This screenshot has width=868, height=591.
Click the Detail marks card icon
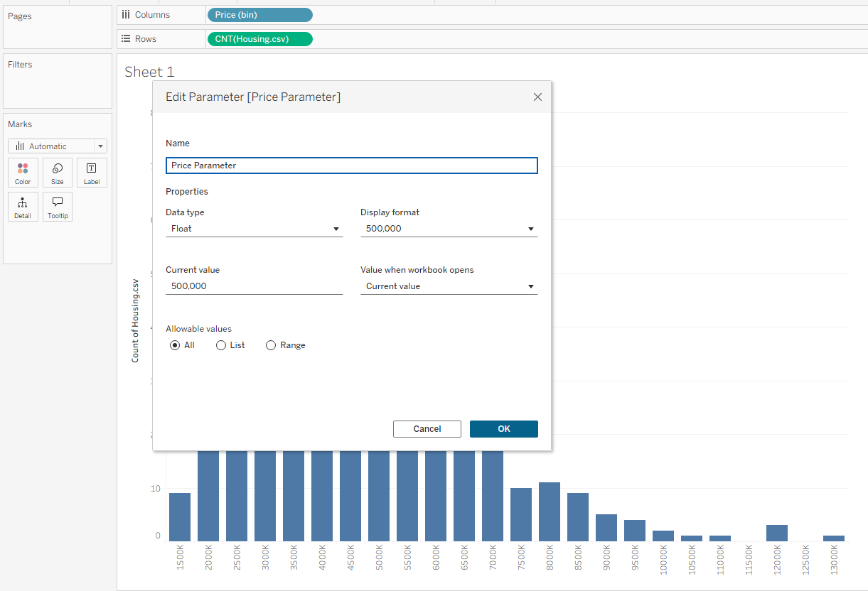pos(23,203)
